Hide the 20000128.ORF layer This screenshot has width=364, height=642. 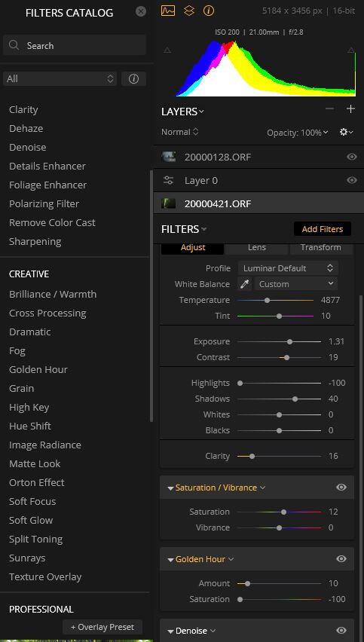pyautogui.click(x=352, y=157)
